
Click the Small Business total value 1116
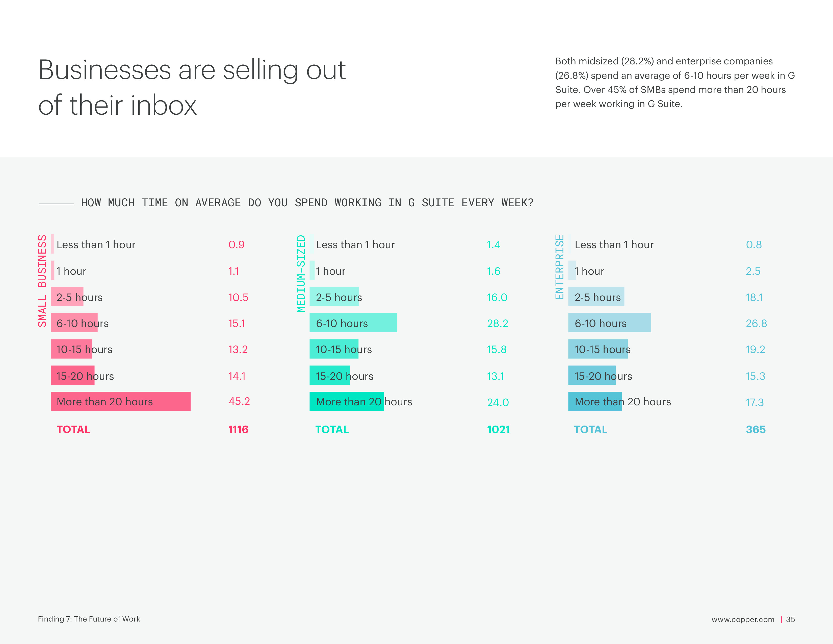[238, 430]
